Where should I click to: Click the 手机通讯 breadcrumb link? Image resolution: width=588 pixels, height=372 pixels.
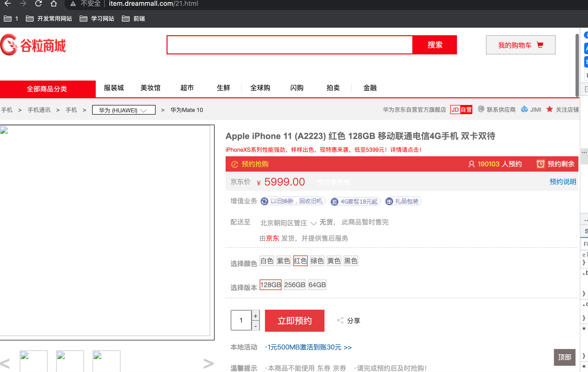pyautogui.click(x=39, y=110)
